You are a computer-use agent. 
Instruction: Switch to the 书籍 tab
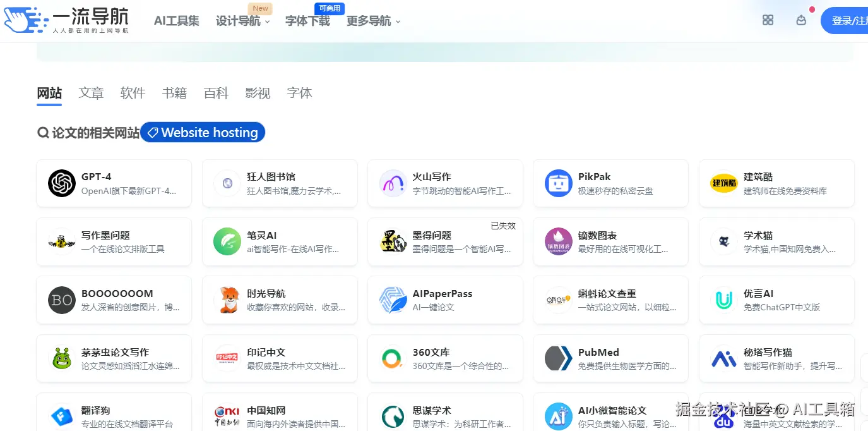point(174,93)
